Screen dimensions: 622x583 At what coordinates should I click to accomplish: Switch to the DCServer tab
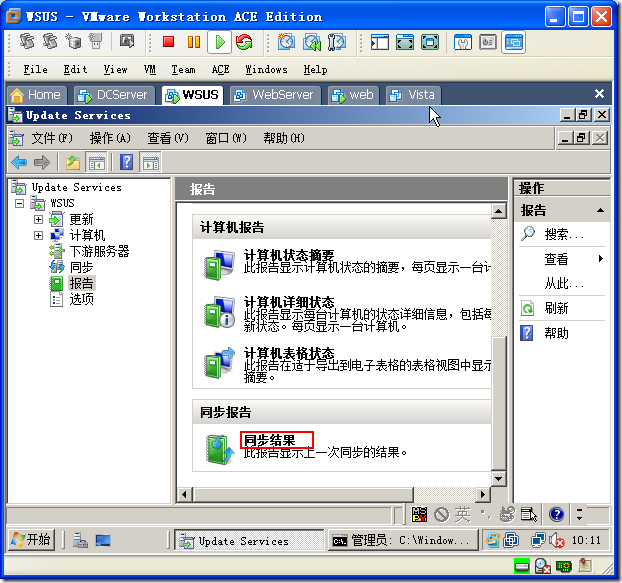pos(113,95)
